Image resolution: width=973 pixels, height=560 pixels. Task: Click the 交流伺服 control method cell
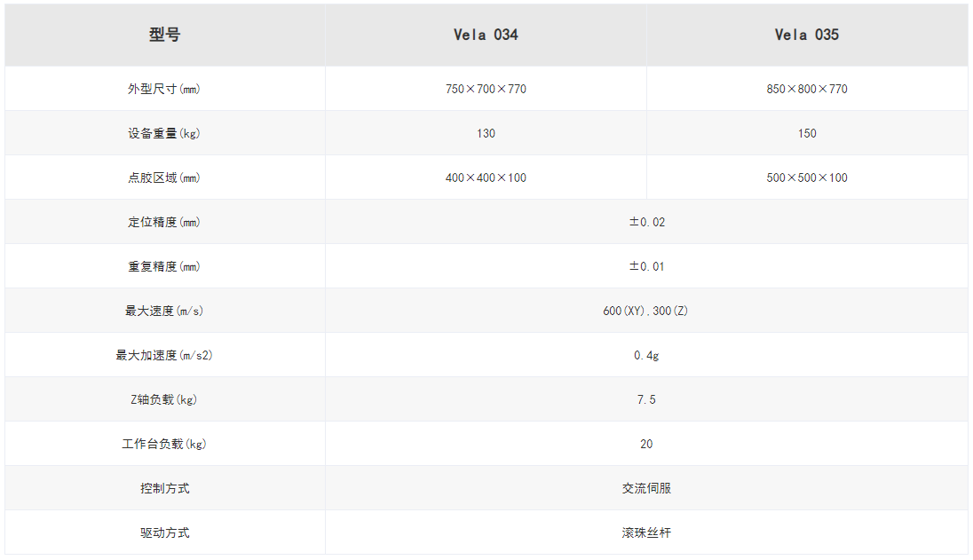(x=646, y=488)
